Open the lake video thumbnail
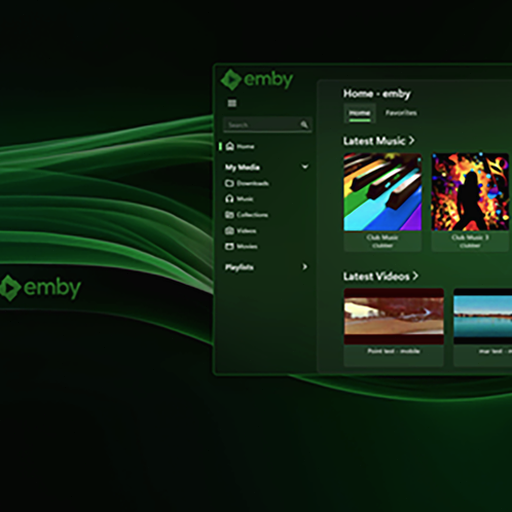Viewport: 512px width, 512px height. 483,316
